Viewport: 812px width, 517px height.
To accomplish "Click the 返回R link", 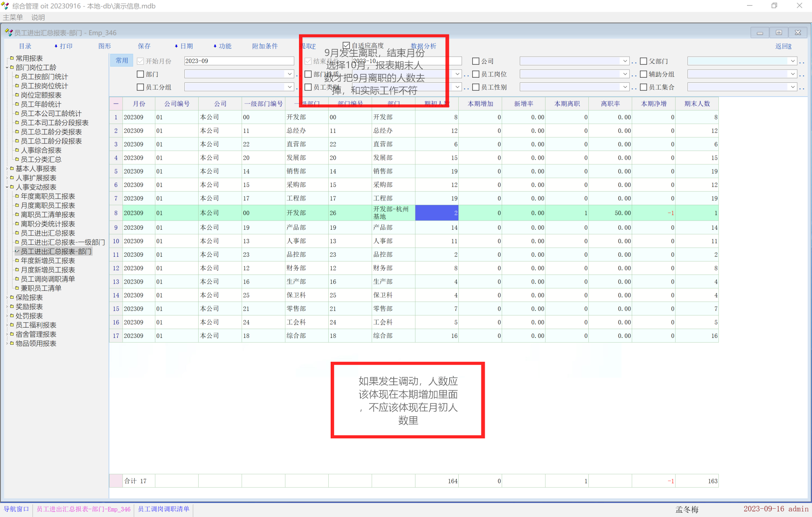I will (x=783, y=46).
